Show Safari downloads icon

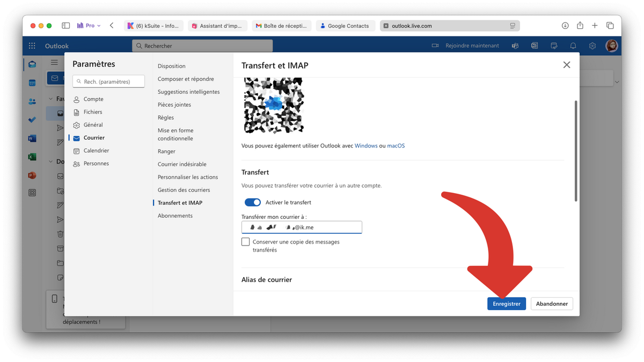pos(565,26)
